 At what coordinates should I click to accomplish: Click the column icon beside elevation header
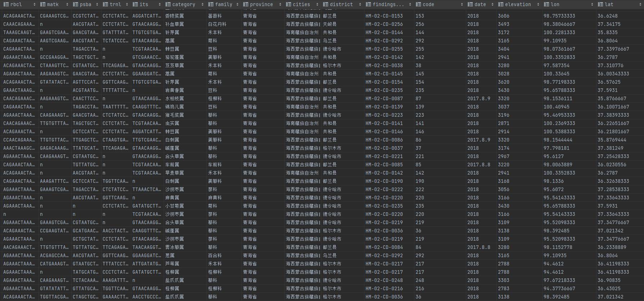(x=501, y=5)
